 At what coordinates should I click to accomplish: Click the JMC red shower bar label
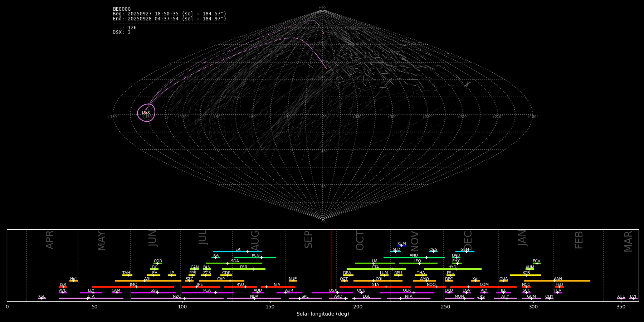133,285
